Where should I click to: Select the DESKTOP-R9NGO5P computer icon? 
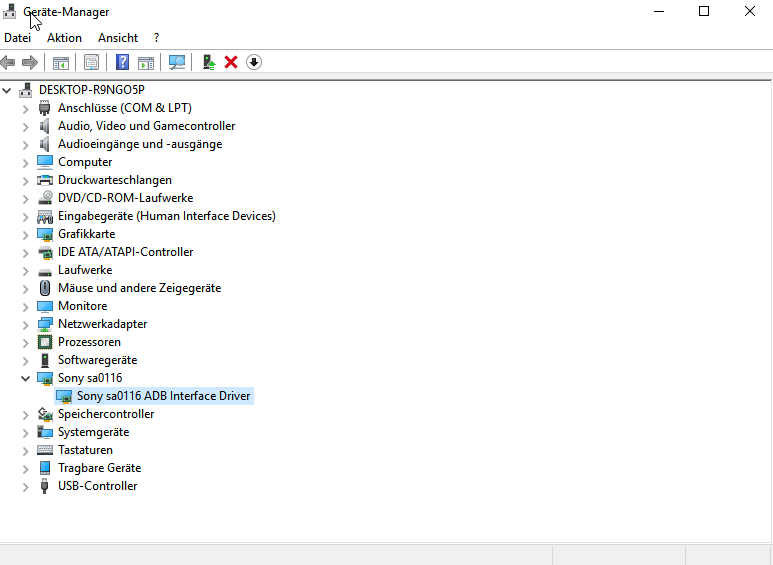26,90
